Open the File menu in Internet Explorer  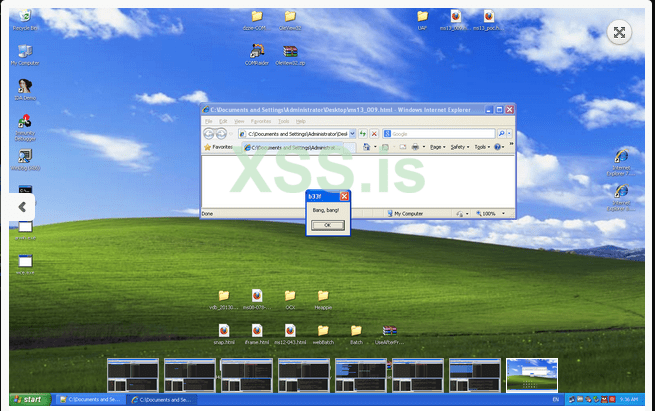point(209,121)
